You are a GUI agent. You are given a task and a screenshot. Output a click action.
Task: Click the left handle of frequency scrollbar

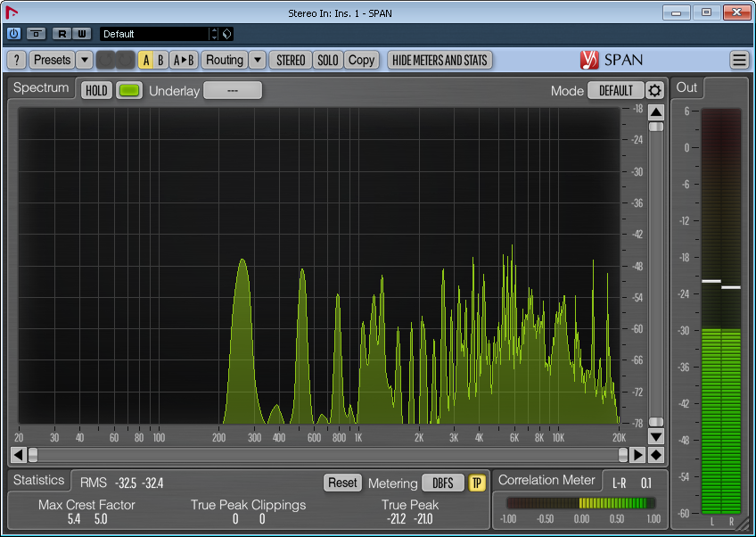coord(33,455)
